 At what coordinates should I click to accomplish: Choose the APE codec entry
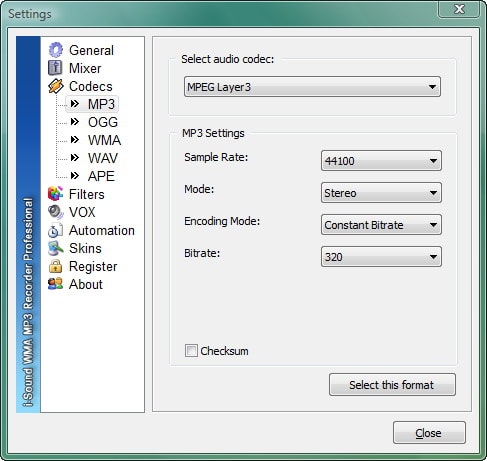101,176
